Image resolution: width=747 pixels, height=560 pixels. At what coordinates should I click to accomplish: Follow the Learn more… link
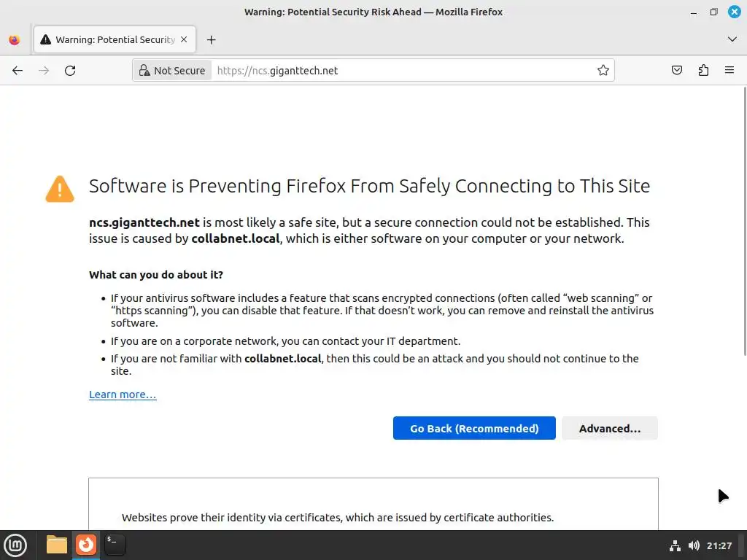[x=123, y=394]
